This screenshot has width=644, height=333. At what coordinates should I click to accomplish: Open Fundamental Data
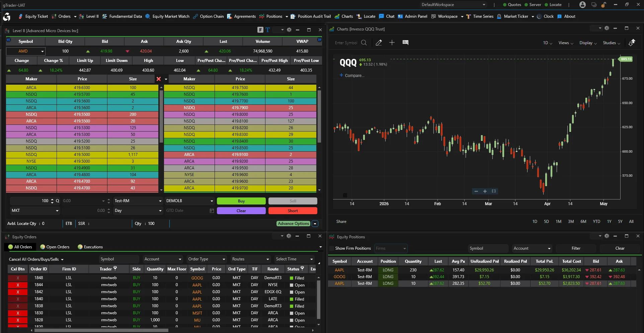(122, 16)
